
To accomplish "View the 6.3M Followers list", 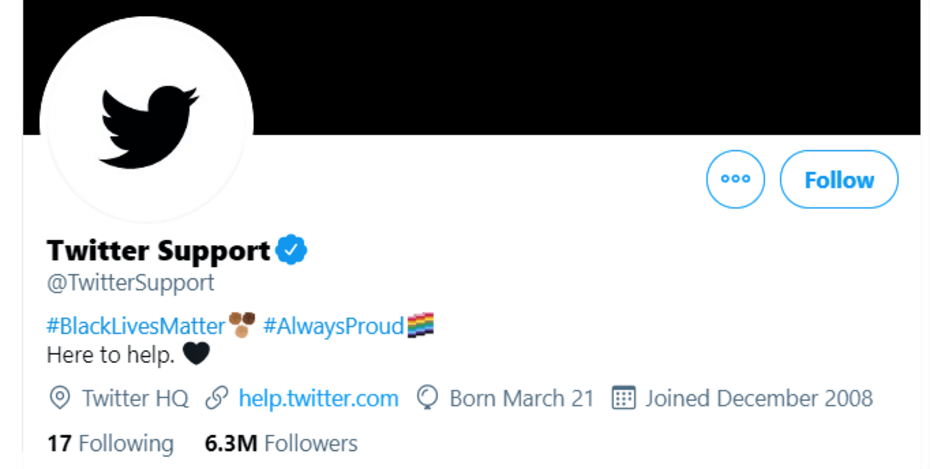I will (281, 443).
